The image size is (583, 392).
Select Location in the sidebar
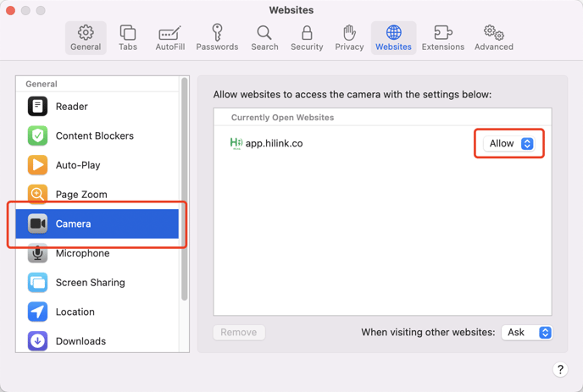tap(75, 312)
